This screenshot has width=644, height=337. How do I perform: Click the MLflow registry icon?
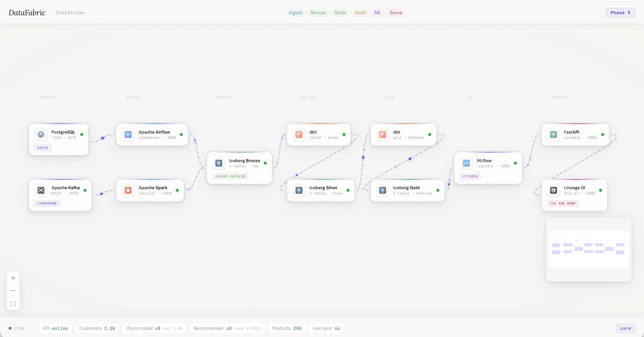[466, 163]
